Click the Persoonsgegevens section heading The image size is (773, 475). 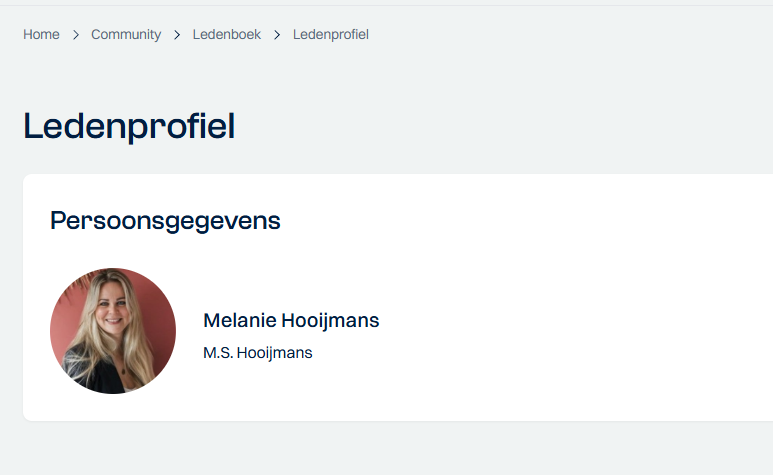tap(165, 221)
